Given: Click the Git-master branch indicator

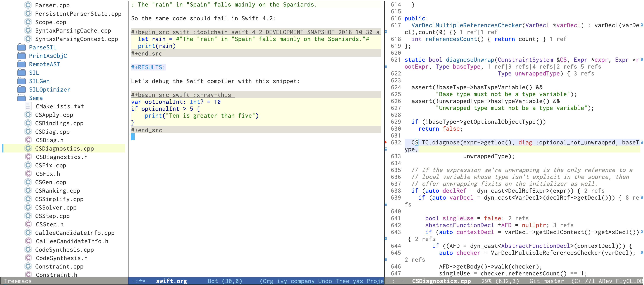Looking at the screenshot, I should [547, 281].
